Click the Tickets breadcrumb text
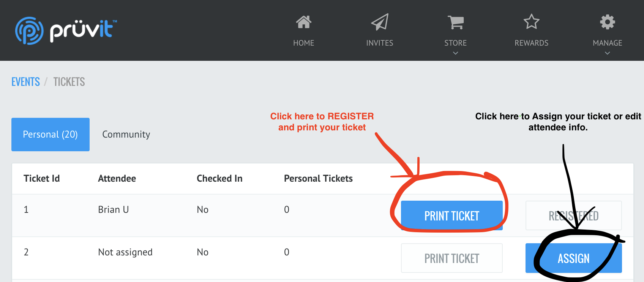The image size is (644, 282). click(x=69, y=82)
